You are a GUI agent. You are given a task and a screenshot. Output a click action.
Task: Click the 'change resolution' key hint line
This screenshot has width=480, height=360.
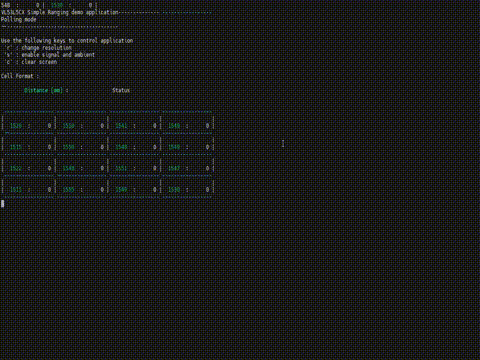click(x=39, y=48)
